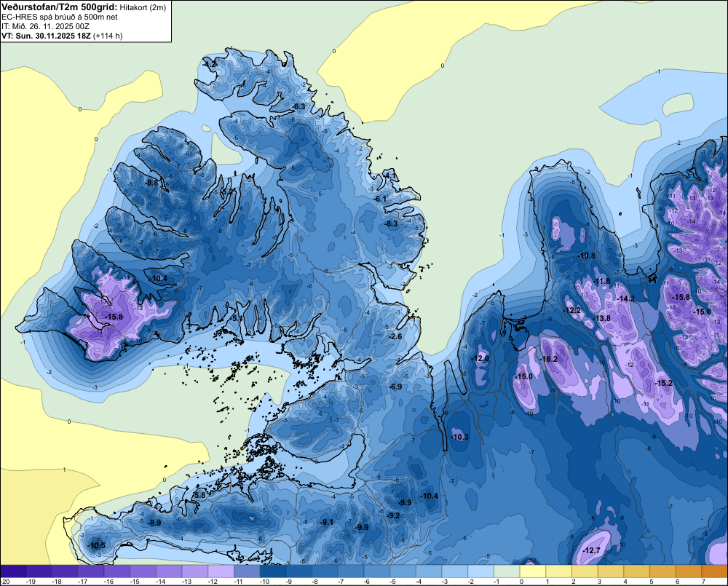Click the -10.8 temperature label

click(587, 256)
